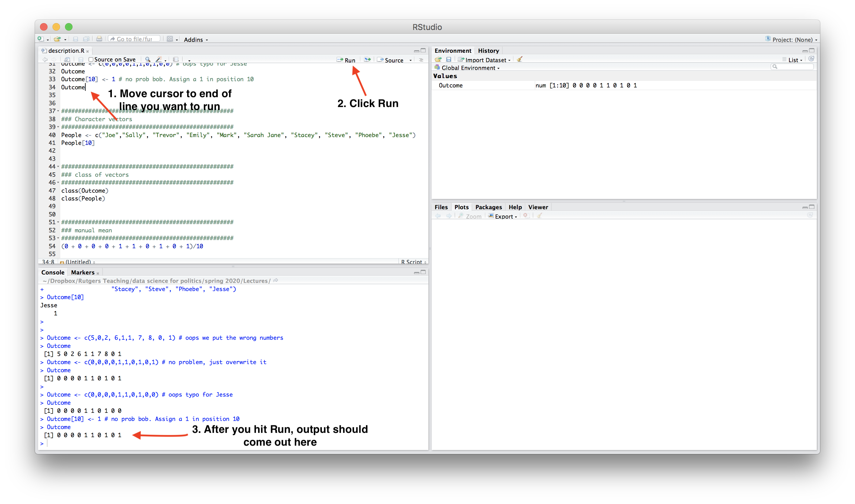The height and width of the screenshot is (504, 855).
Task: Click the workspace panes grid icon
Action: click(170, 39)
